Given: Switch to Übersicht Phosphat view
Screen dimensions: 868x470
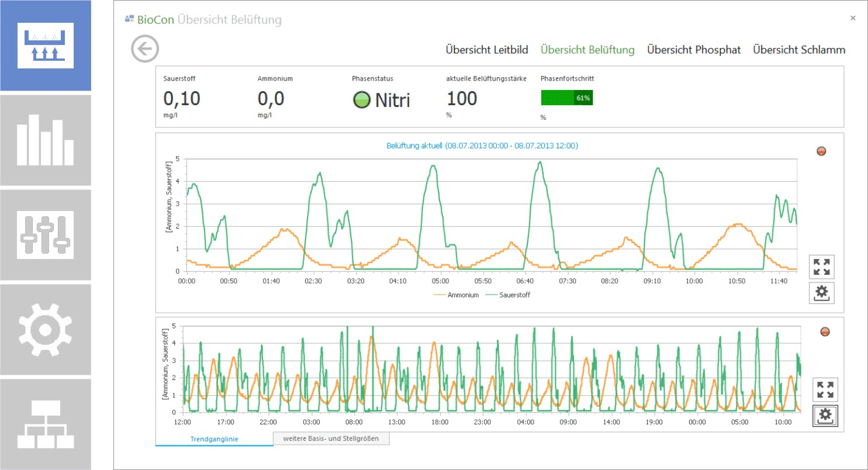Looking at the screenshot, I should tap(694, 50).
